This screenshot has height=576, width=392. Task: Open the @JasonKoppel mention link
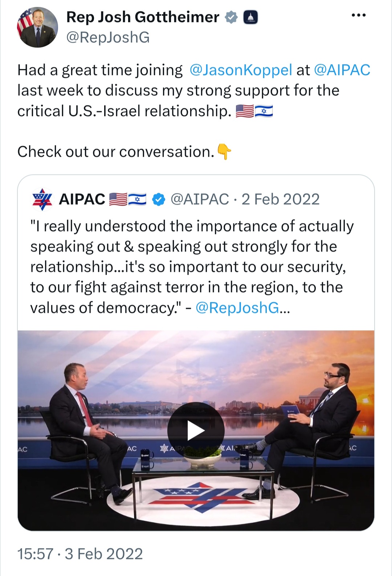tap(241, 70)
